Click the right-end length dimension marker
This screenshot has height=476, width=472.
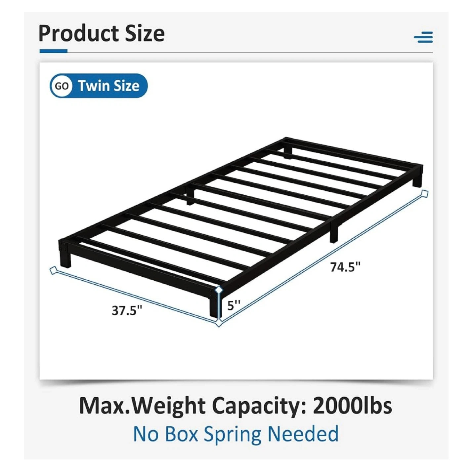[425, 194]
